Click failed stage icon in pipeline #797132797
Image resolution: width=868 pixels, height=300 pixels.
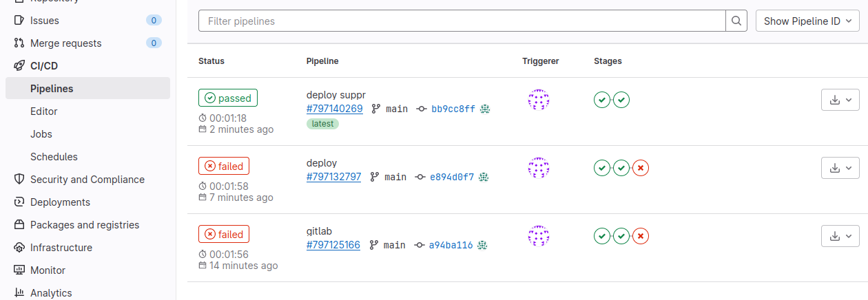click(641, 168)
